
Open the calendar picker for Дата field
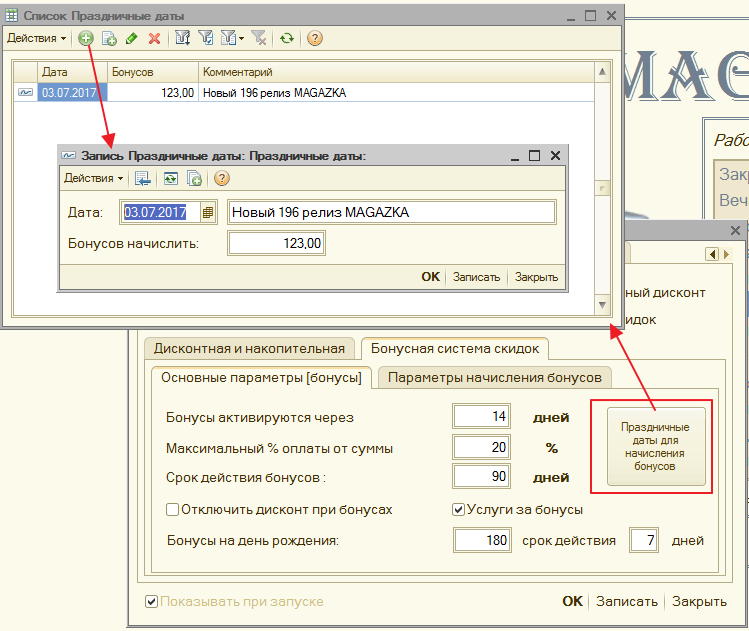[208, 212]
